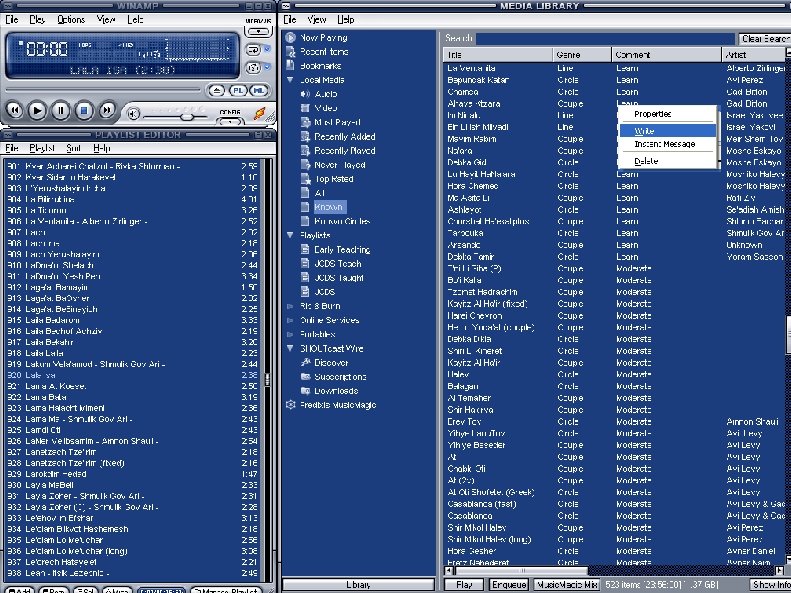This screenshot has width=791, height=593.
Task: Collapse the Local Media tree node
Action: [x=290, y=80]
